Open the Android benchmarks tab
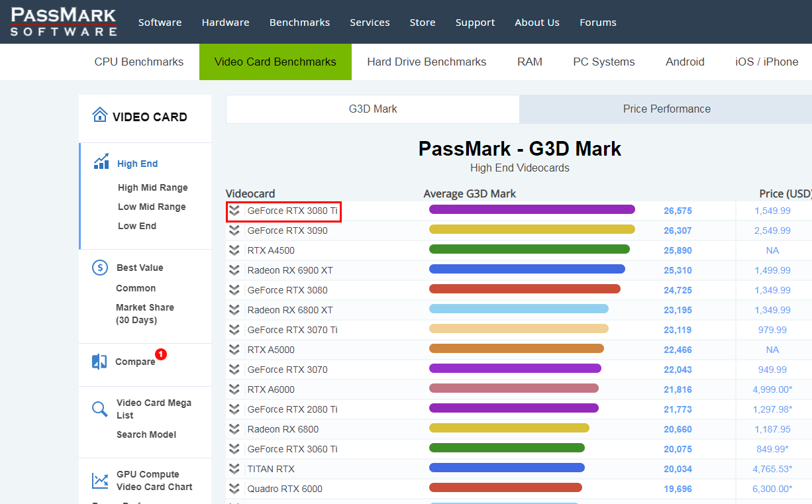The width and height of the screenshot is (812, 504). tap(685, 62)
